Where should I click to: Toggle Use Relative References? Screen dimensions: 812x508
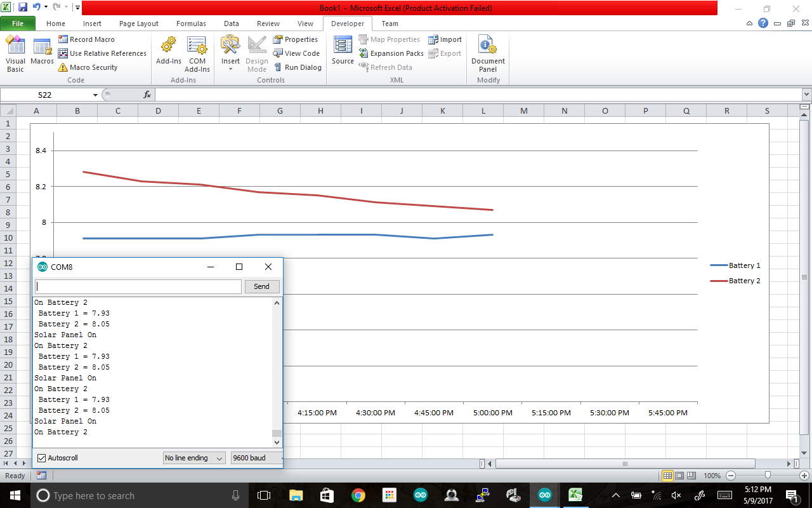click(x=102, y=53)
